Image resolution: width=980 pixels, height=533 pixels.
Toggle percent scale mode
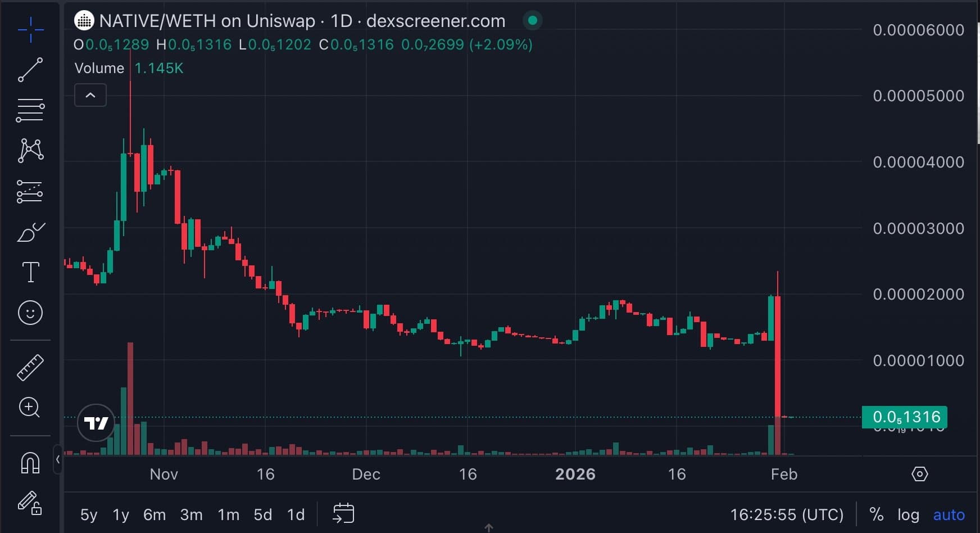876,514
